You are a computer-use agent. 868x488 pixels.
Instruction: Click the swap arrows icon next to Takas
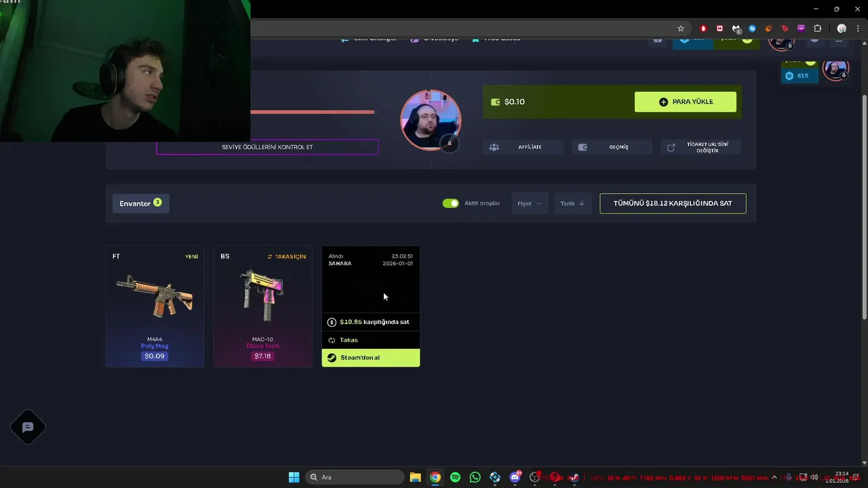point(332,340)
